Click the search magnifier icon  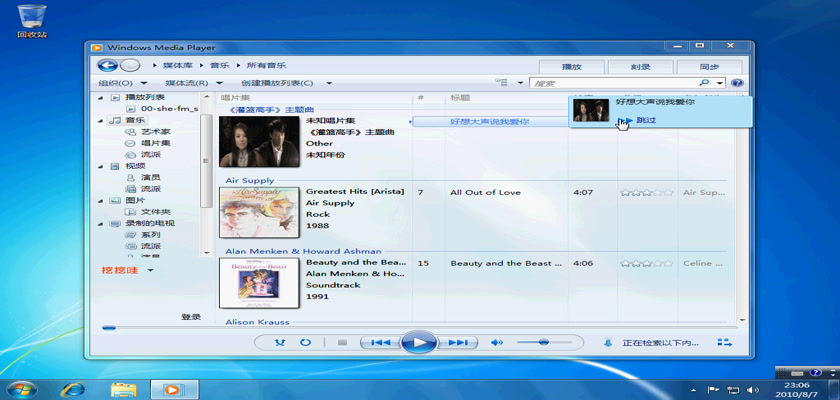706,83
